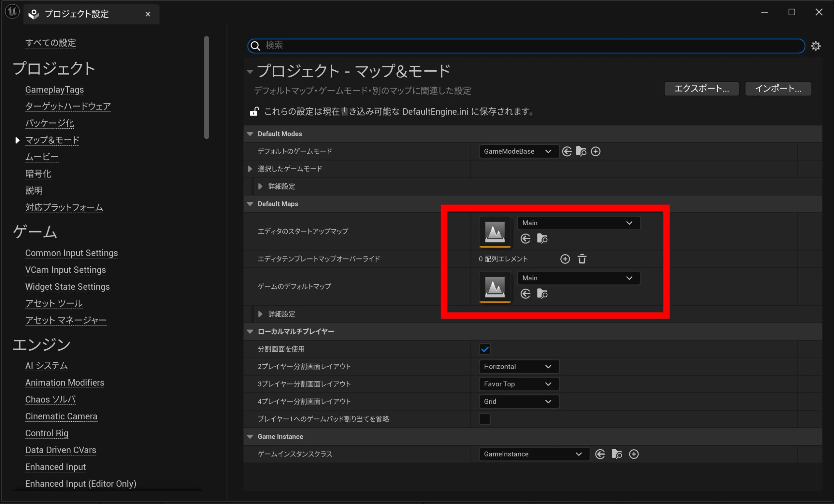Click plus icon next to GameInstance class dropdown
834x504 pixels.
click(x=634, y=454)
